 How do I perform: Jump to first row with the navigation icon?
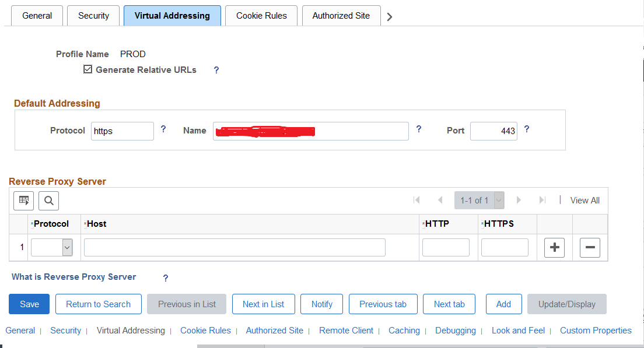click(417, 200)
